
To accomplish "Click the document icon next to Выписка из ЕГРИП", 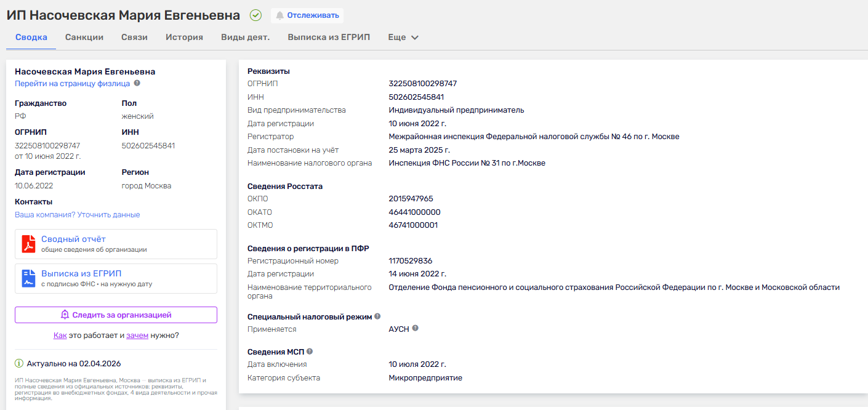I will coord(29,278).
